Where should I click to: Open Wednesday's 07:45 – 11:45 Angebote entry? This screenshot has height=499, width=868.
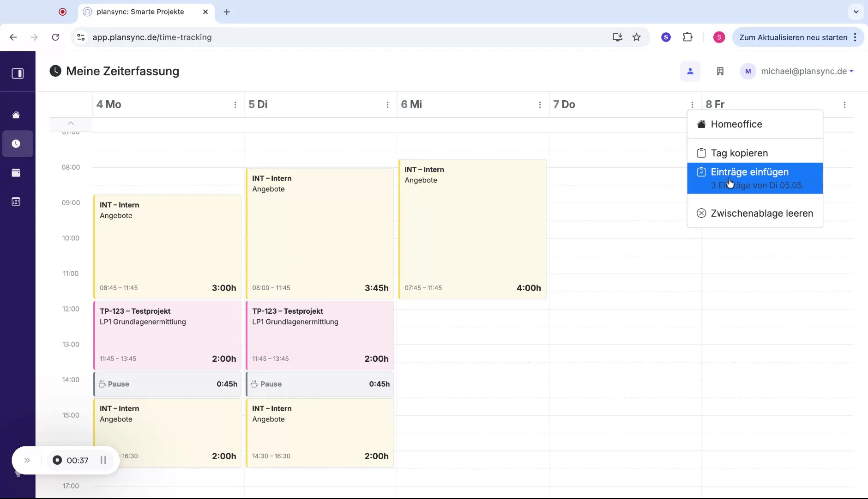pos(472,229)
